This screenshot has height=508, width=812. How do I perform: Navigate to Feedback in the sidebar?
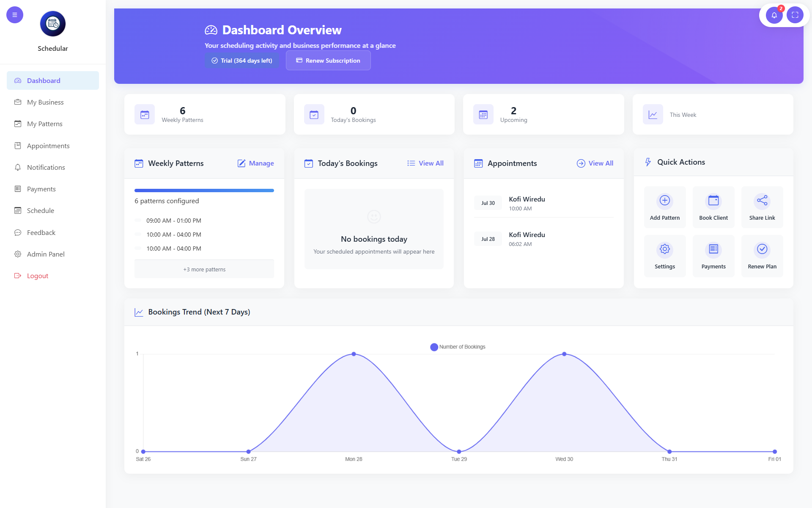coord(41,232)
